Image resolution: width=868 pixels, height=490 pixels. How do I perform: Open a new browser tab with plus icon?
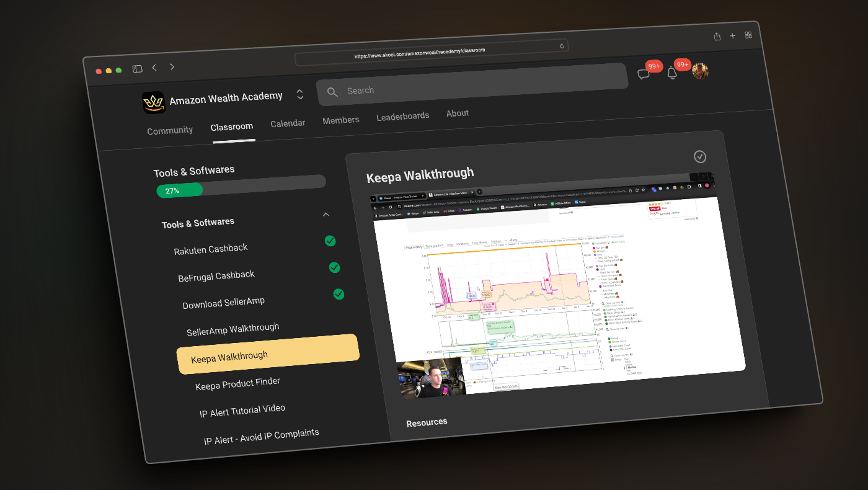(733, 36)
